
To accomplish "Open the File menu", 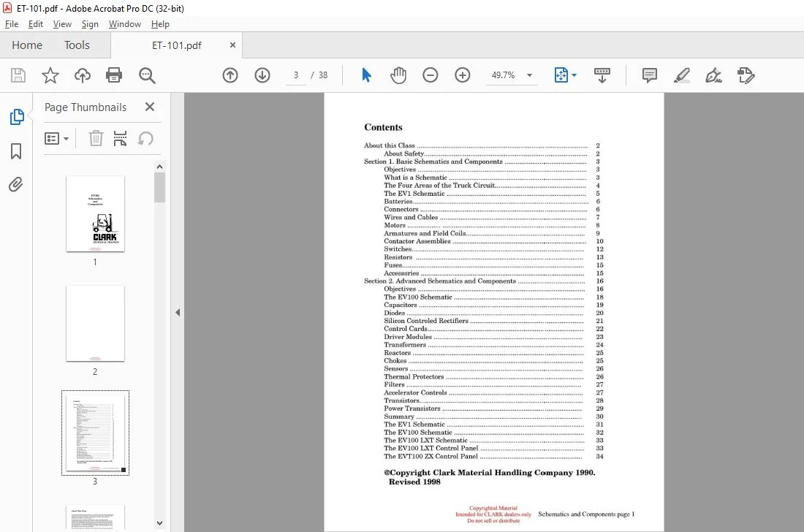I will [x=11, y=24].
